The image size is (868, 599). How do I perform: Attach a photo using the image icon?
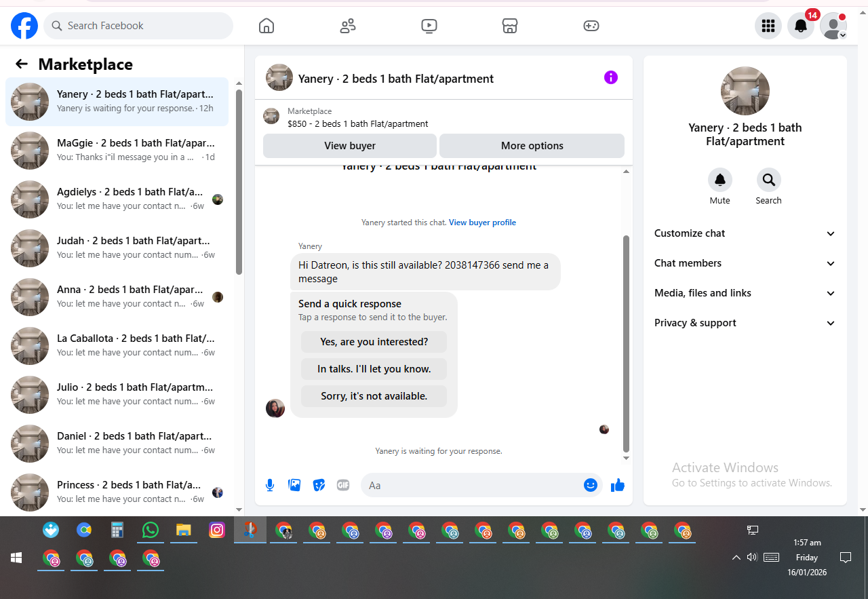click(x=294, y=485)
